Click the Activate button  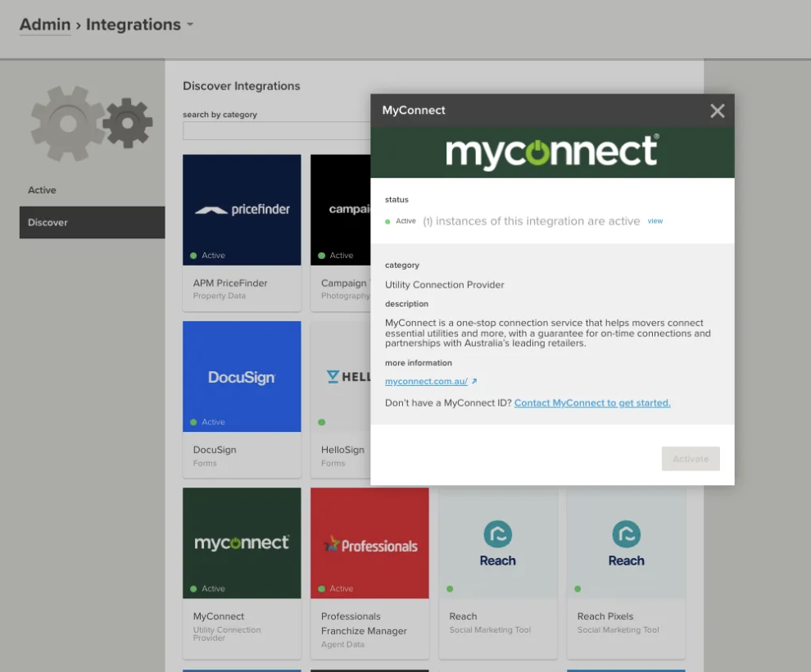coord(691,459)
